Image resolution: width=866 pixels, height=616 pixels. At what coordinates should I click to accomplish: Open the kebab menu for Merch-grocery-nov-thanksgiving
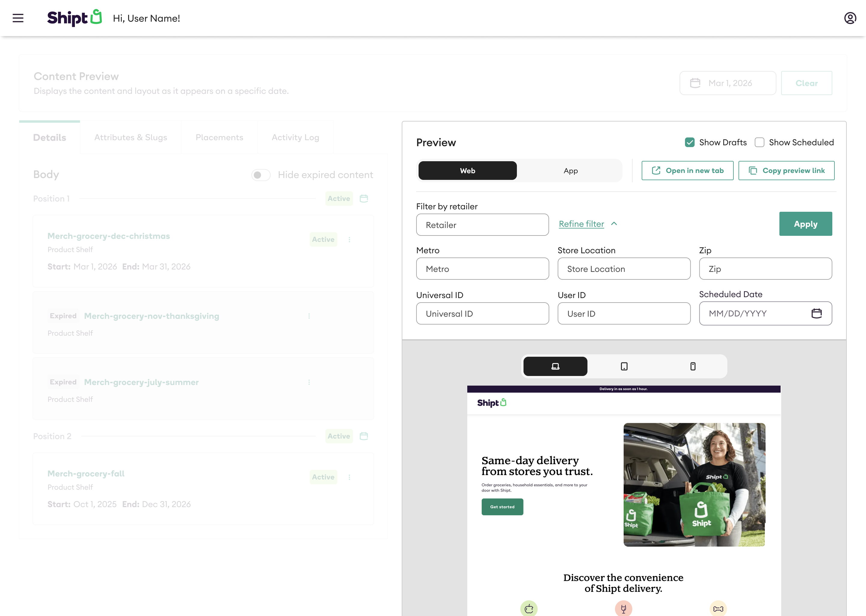click(309, 316)
